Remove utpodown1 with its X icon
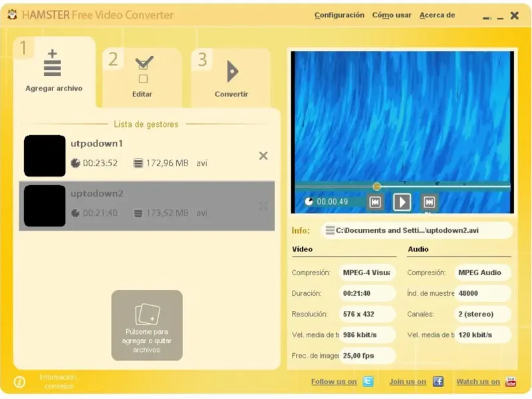532x399 pixels. [x=263, y=156]
